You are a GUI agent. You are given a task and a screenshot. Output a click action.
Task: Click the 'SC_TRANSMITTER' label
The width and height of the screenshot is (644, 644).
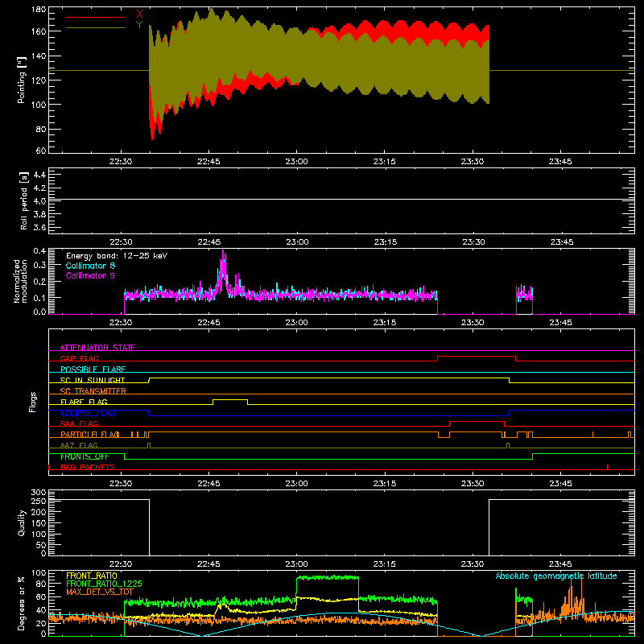pos(93,391)
